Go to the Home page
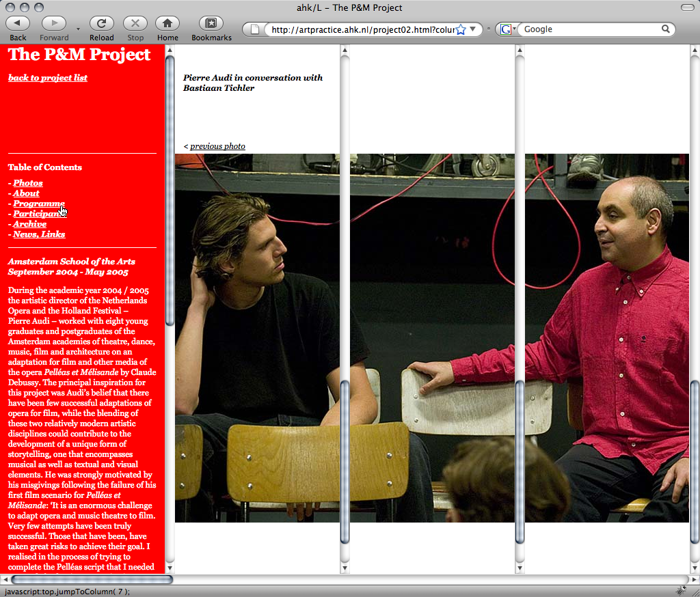Viewport: 700px width, 597px height. (x=167, y=23)
